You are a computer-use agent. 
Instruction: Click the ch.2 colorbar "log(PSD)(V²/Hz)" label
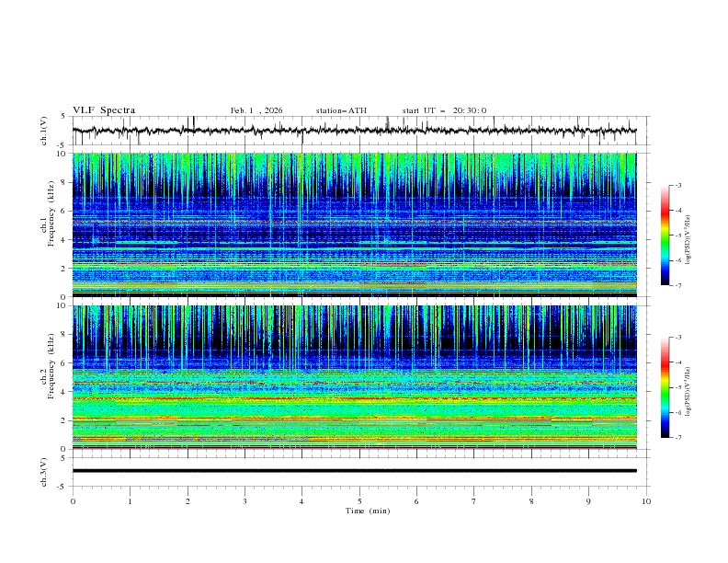pyautogui.click(x=688, y=391)
